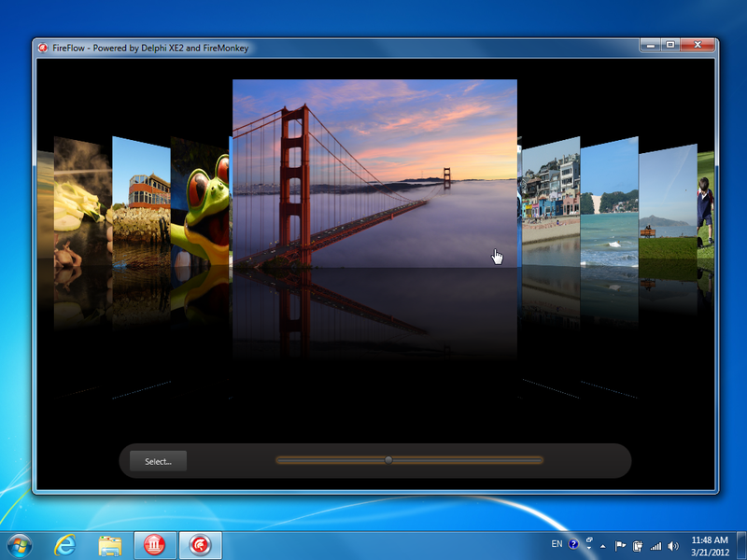Select the colorful beachfront houses thumbnail
The width and height of the screenshot is (747, 560).
(x=551, y=201)
